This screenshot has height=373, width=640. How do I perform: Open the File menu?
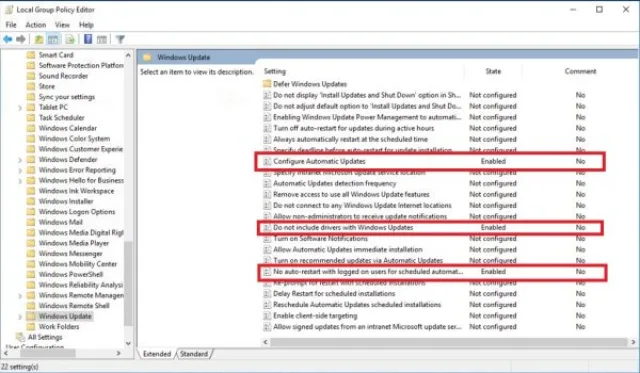[11, 25]
